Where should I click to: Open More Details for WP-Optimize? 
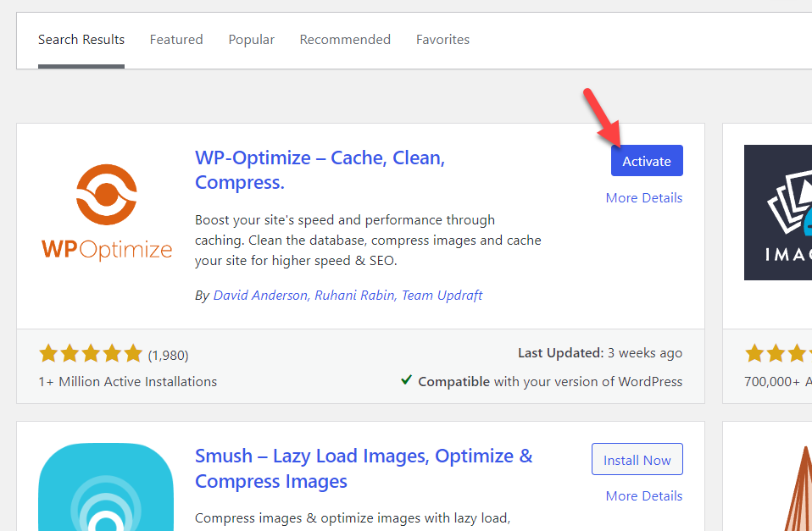644,197
